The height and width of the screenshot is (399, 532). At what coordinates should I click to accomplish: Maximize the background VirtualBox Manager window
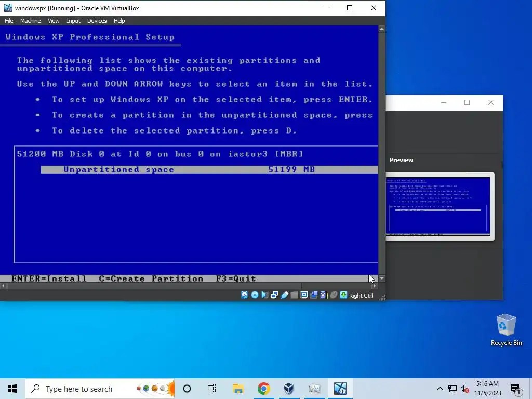pyautogui.click(x=467, y=102)
